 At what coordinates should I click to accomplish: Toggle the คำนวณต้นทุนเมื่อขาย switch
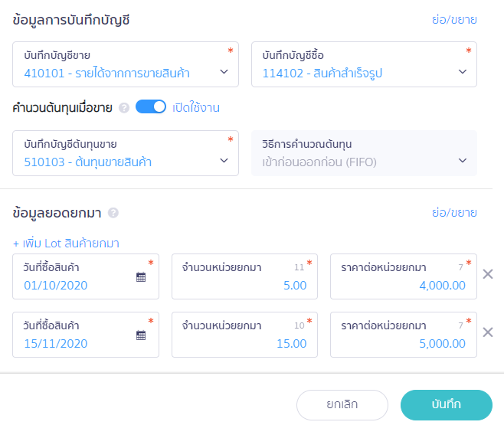pyautogui.click(x=151, y=107)
